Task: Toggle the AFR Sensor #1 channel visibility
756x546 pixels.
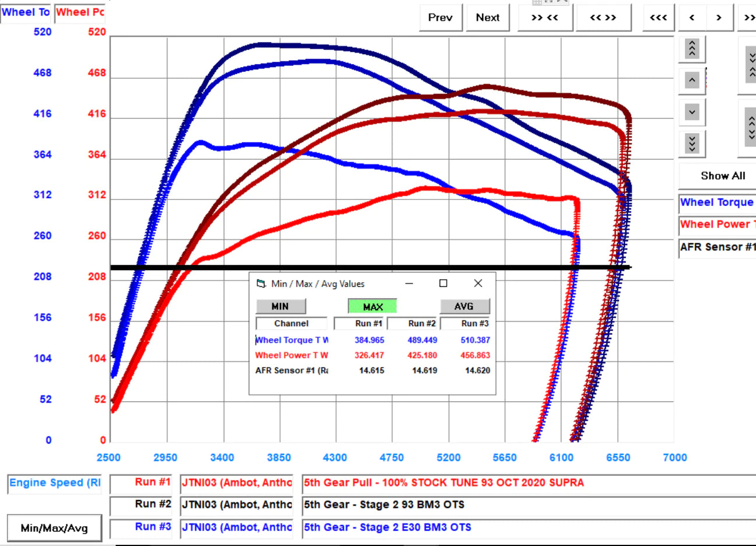Action: (716, 247)
